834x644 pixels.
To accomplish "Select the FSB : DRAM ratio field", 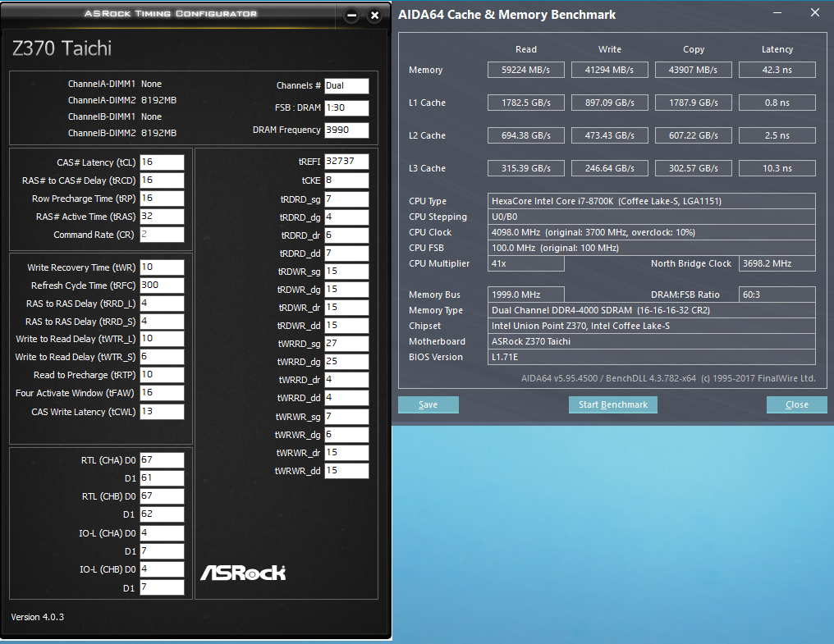I will tap(346, 108).
